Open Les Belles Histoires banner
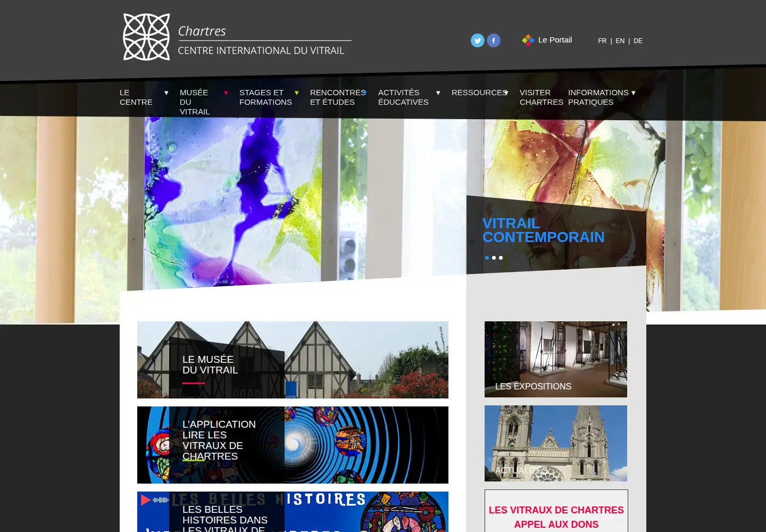Image resolution: width=766 pixels, height=532 pixels. pyautogui.click(x=293, y=512)
